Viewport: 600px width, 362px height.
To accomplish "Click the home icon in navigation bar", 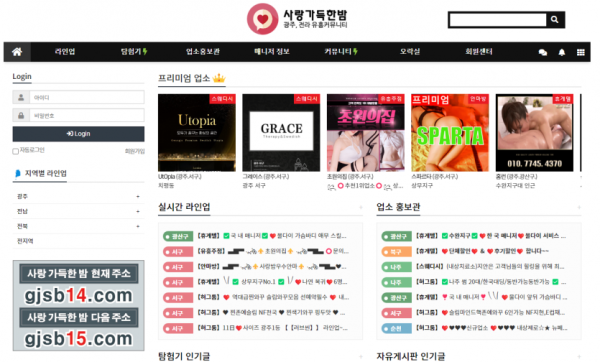I will coord(17,52).
